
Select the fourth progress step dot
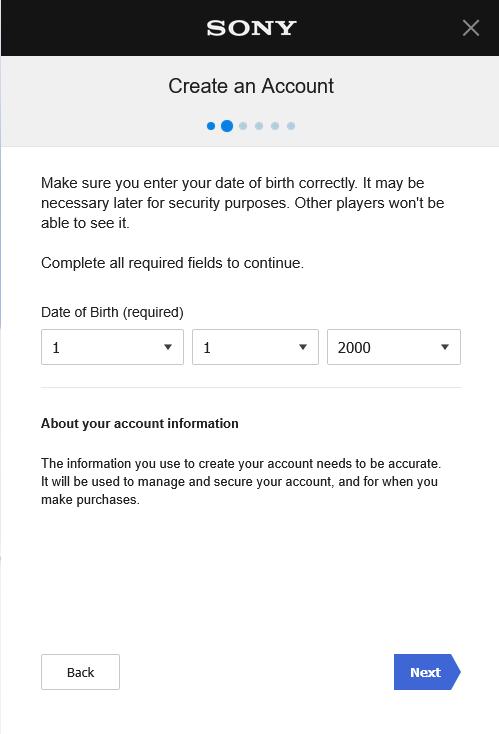click(x=259, y=126)
